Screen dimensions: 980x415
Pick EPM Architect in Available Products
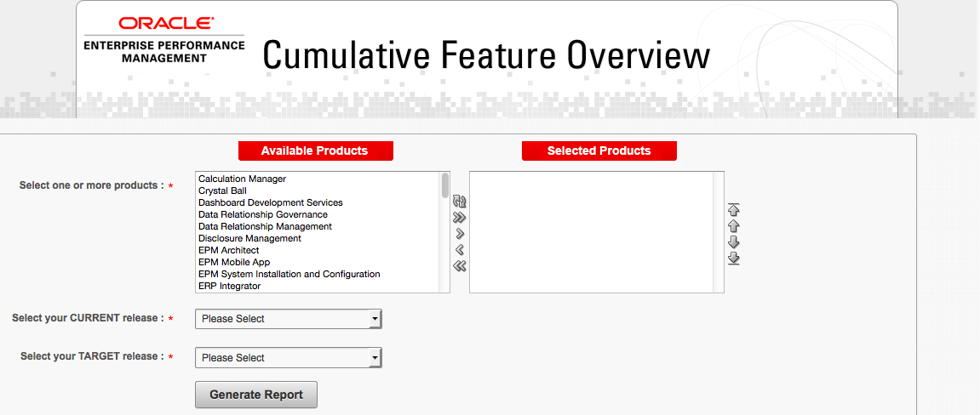click(x=228, y=251)
